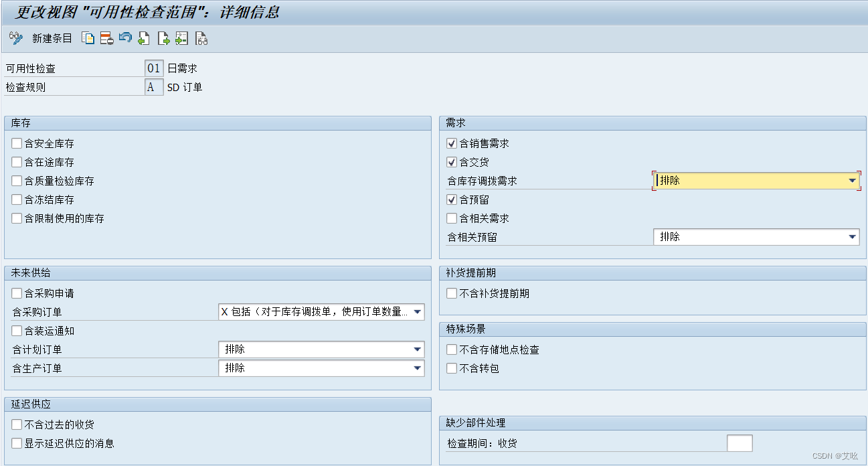Enable 不含补货提前期 checkbox

(452, 293)
